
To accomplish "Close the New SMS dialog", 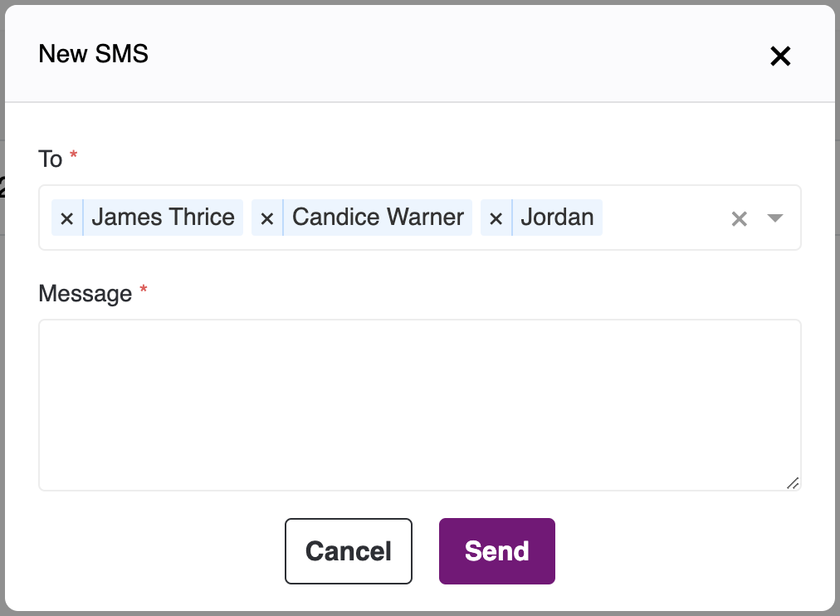I will 780,56.
